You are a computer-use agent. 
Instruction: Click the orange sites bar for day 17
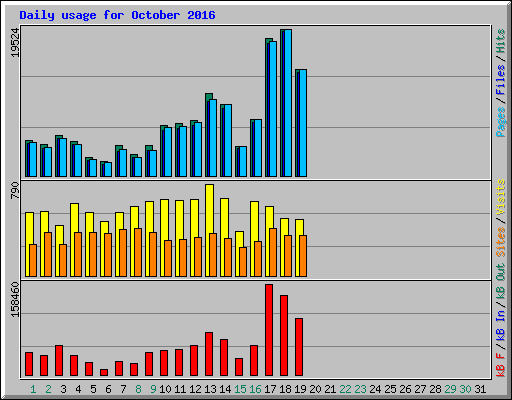tap(273, 253)
